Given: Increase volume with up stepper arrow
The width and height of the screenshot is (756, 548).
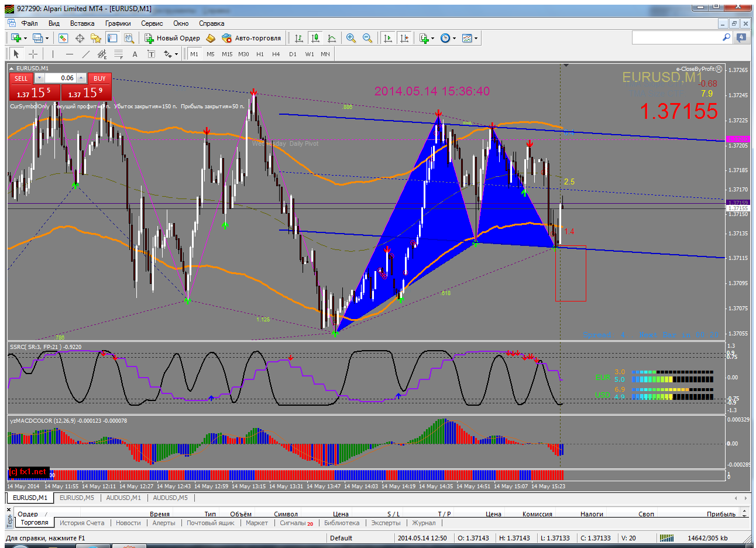Looking at the screenshot, I should (81, 78).
